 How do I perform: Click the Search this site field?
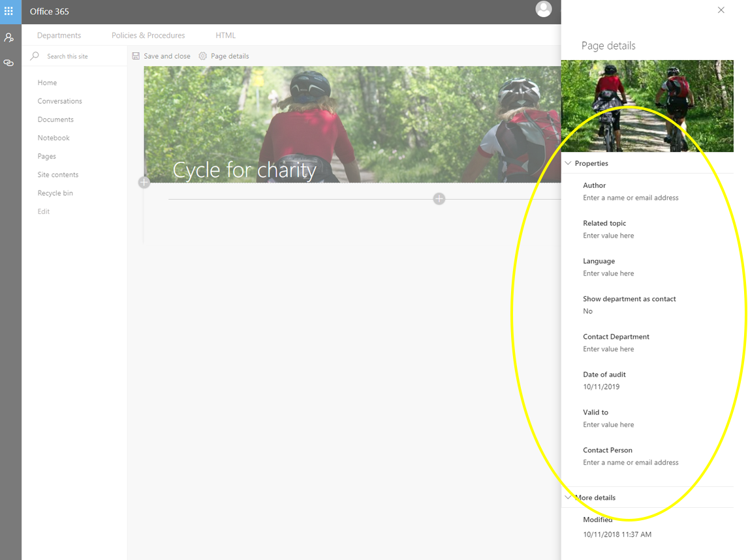[x=67, y=56]
